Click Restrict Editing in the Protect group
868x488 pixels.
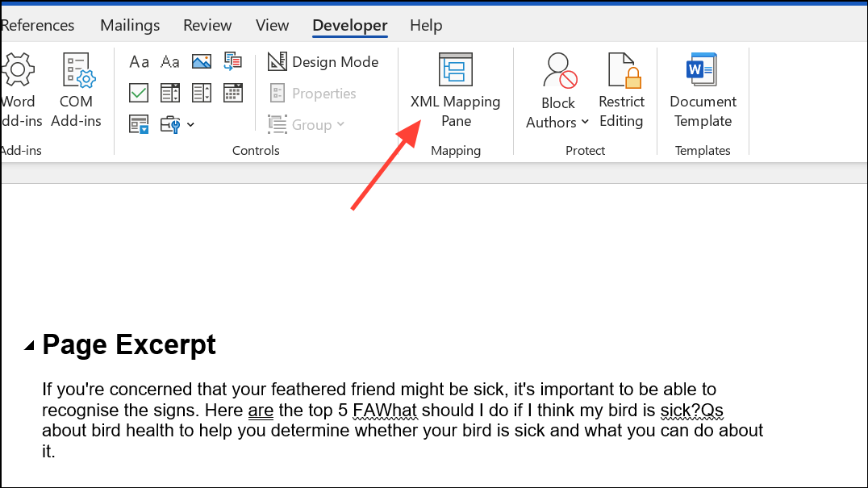click(621, 89)
